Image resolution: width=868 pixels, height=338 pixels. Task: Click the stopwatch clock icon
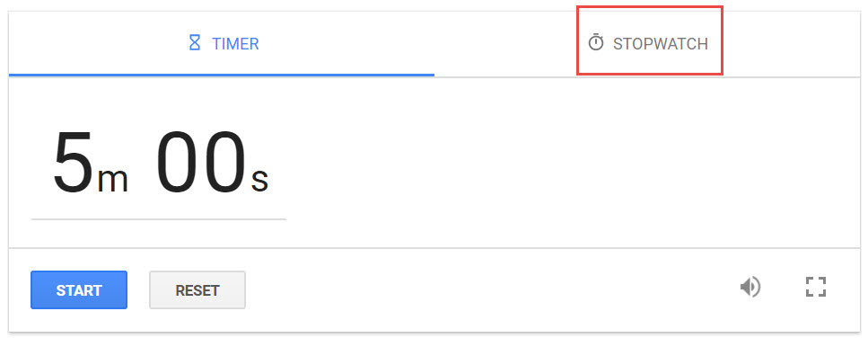596,42
